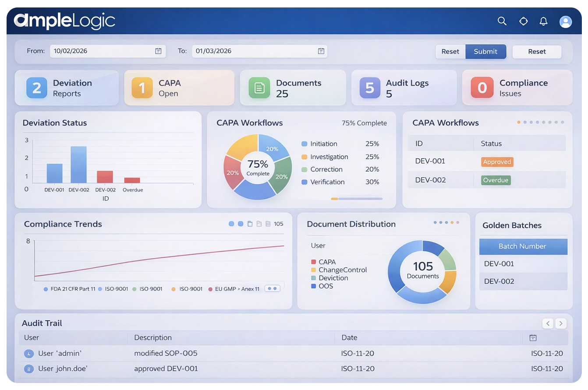This screenshot has width=588, height=390.
Task: Open the Deviation Reports summary card
Action: tap(67, 88)
